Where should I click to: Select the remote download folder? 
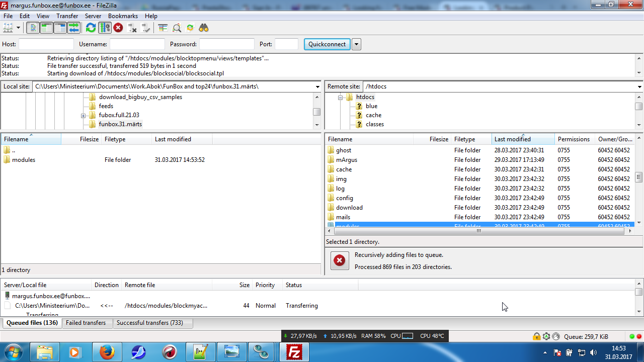(x=349, y=208)
